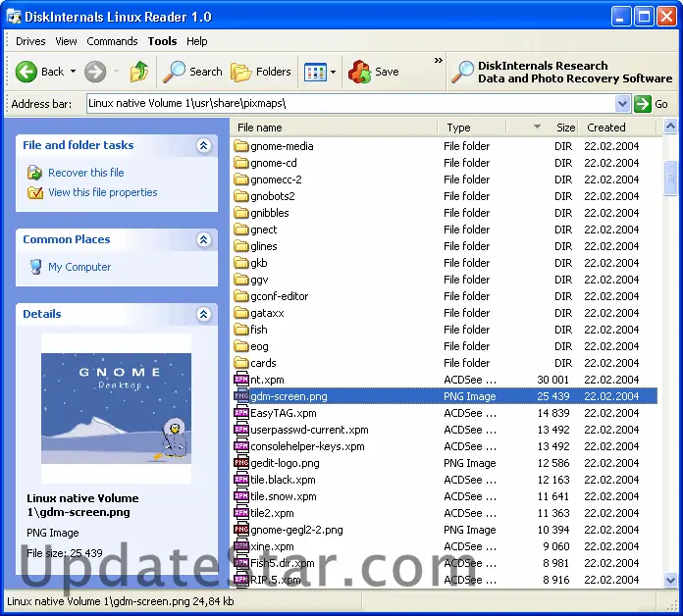Open the Search magnifier tool

(175, 72)
